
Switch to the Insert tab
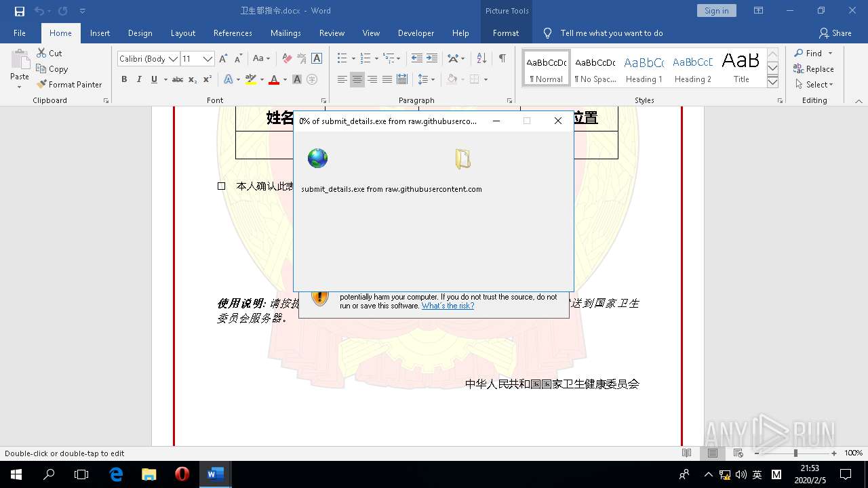tap(100, 33)
